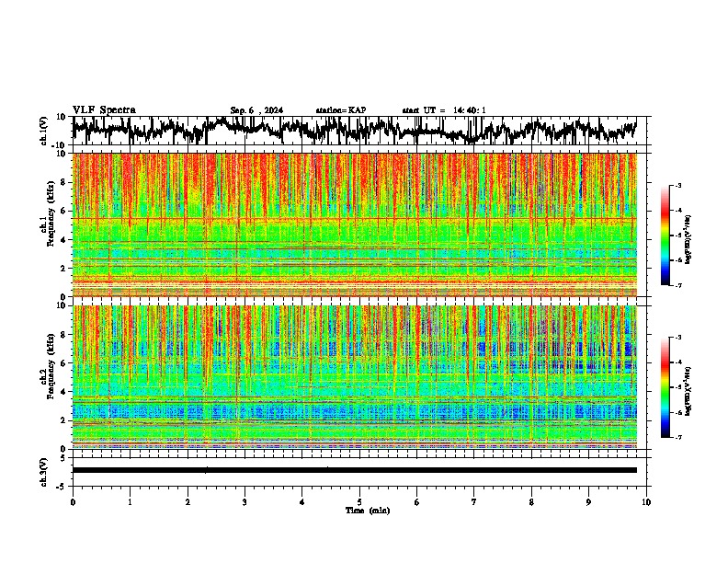The image size is (728, 563).
Task: Click the ch.2 spectrogram panel
Action: [354, 377]
